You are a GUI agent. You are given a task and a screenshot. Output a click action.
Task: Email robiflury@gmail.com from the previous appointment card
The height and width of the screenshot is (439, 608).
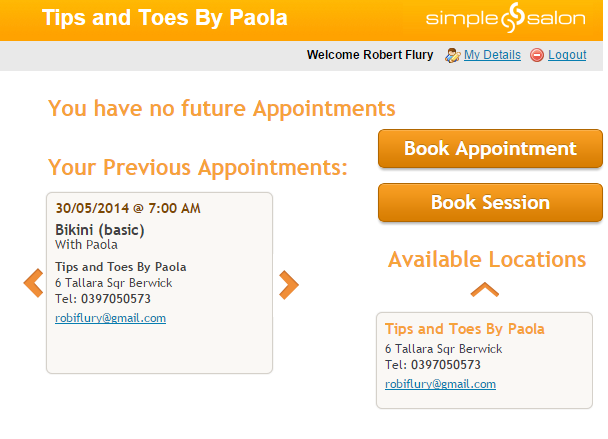click(110, 318)
